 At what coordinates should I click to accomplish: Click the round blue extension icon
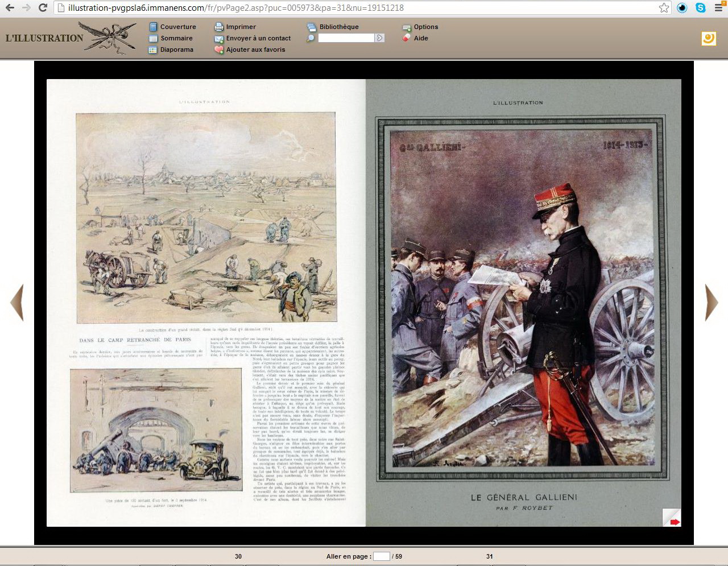click(x=682, y=8)
